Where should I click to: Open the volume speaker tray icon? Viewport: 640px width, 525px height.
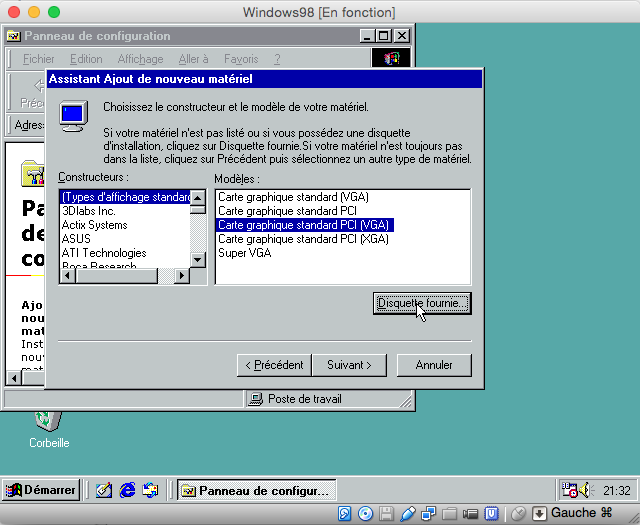tap(587, 490)
